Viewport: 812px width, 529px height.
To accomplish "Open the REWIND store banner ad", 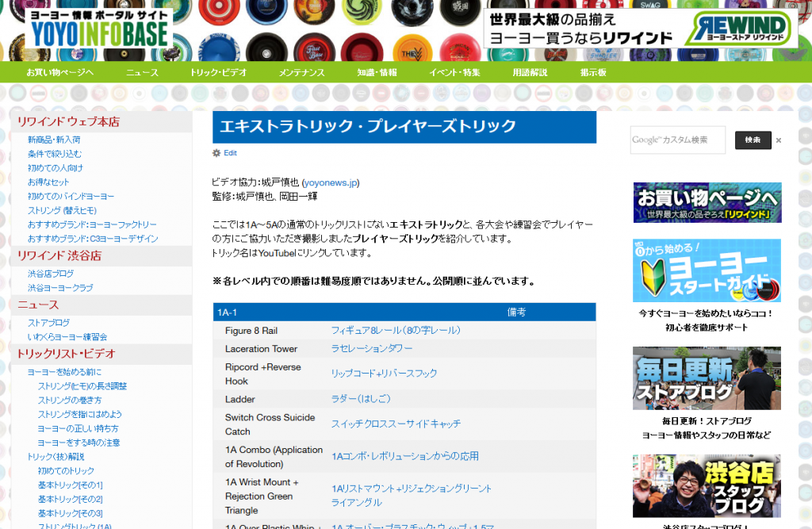I will pos(640,29).
